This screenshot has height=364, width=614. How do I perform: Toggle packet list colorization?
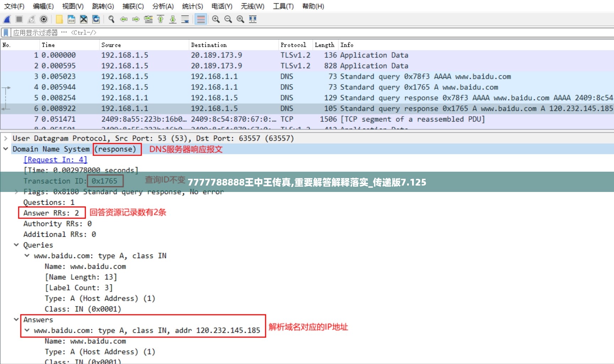pos(201,19)
